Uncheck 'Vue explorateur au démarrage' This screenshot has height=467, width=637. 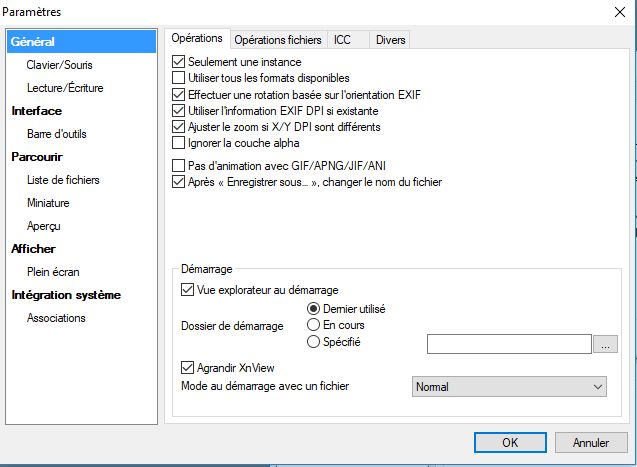coord(187,290)
